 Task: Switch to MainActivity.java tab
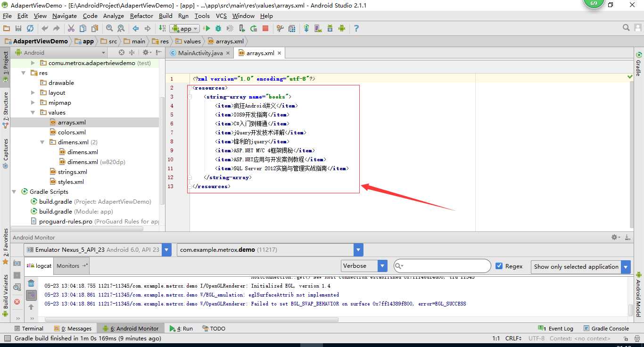point(200,53)
